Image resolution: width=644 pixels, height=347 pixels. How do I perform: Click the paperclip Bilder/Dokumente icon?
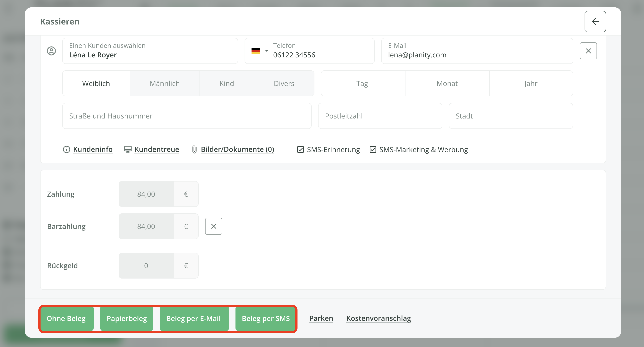pos(194,149)
